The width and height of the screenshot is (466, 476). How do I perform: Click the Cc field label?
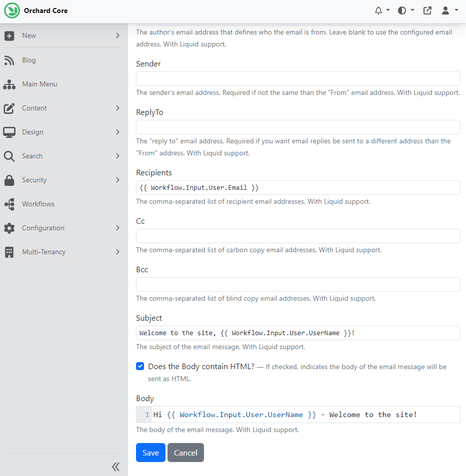140,221
